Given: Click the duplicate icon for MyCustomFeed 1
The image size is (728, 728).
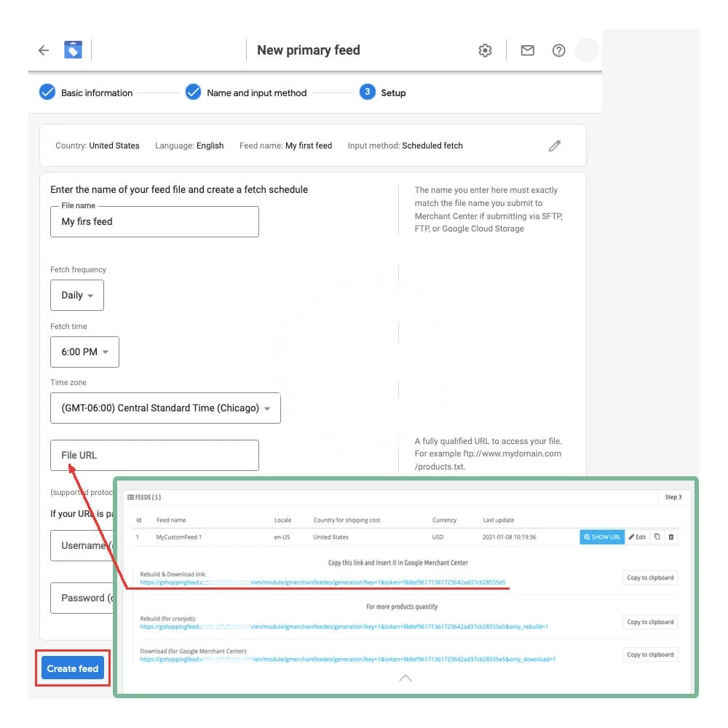Looking at the screenshot, I should coord(657,537).
